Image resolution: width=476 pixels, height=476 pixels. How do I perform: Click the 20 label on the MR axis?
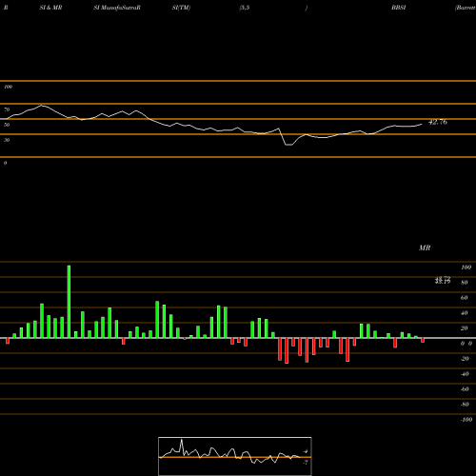pos(465,328)
